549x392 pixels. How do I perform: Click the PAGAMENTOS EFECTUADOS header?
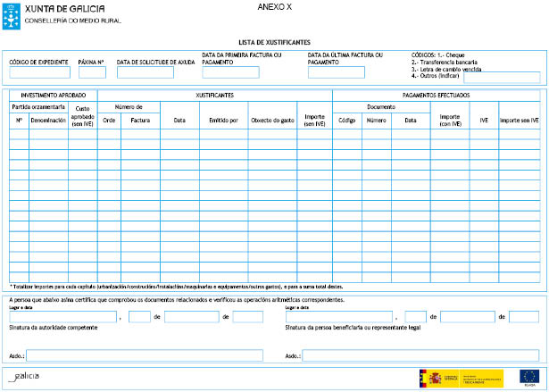(436, 96)
